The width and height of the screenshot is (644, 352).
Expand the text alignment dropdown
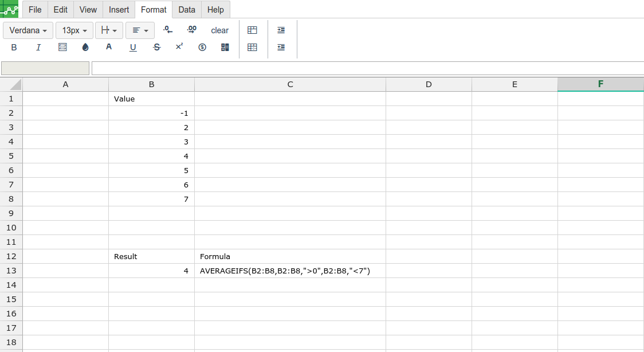tap(140, 30)
